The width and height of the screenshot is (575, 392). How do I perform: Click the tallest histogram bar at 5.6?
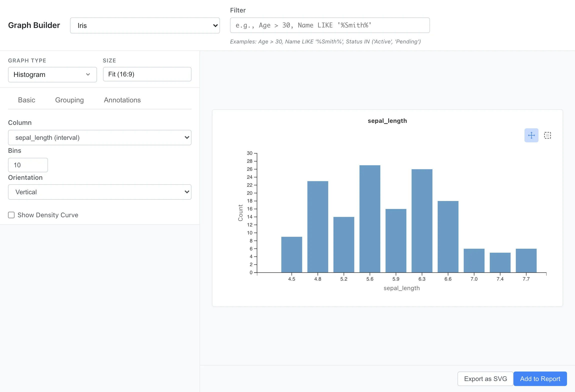pos(370,219)
